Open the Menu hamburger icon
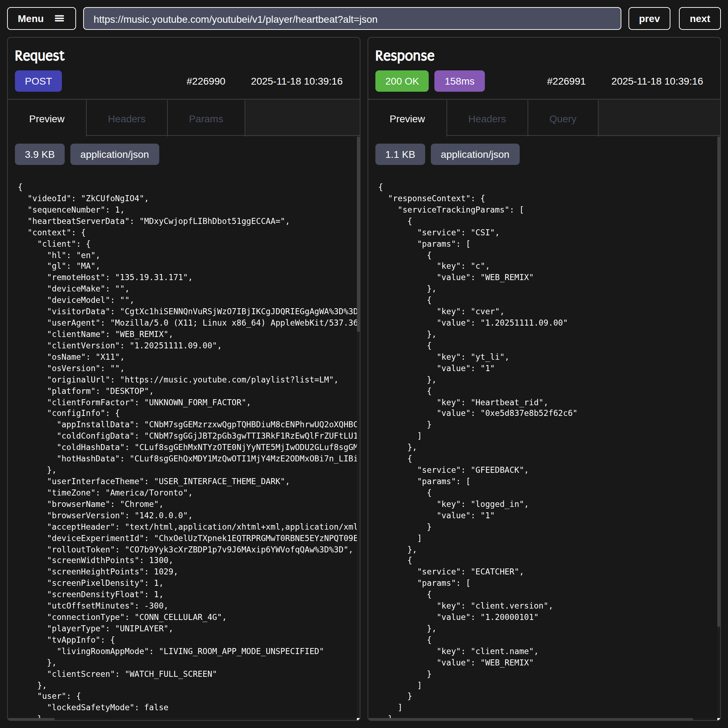 [x=59, y=18]
